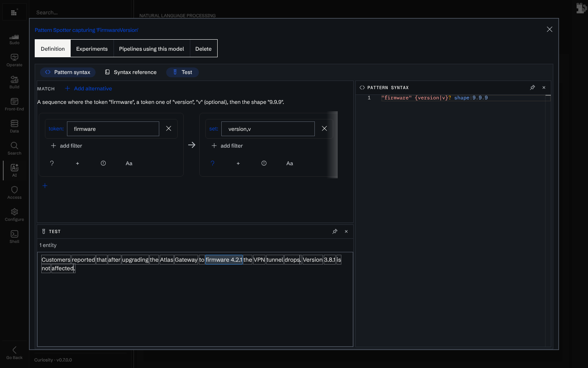
Task: Remove the firmware token filter
Action: (x=169, y=128)
